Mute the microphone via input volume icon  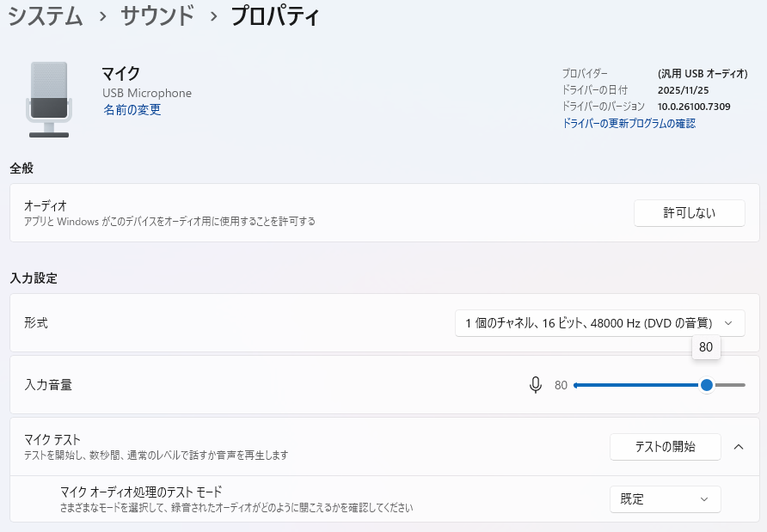536,385
